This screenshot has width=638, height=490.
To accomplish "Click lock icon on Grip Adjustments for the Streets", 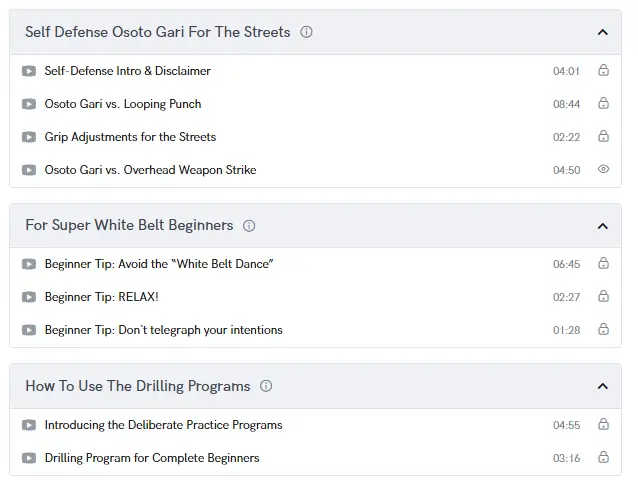I will point(603,137).
